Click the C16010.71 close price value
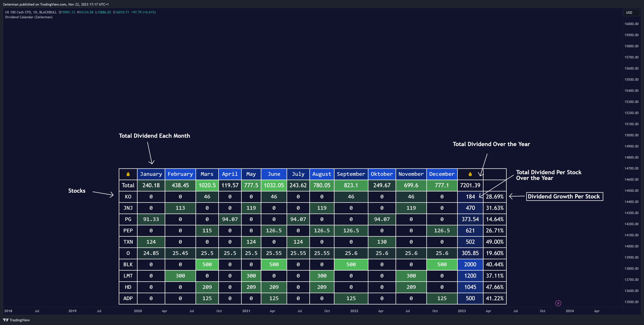 (121, 12)
